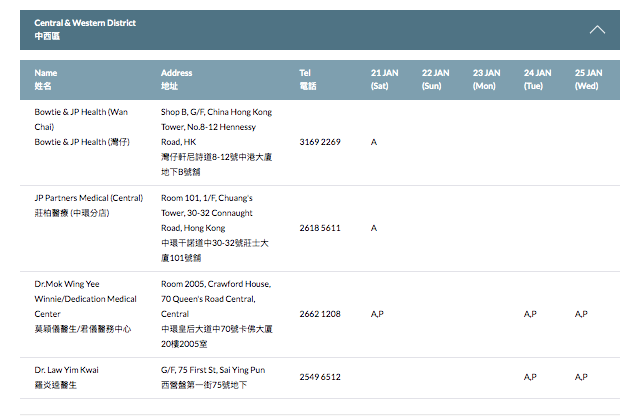Click the Name column header
This screenshot has width=643, height=416.
pos(46,80)
